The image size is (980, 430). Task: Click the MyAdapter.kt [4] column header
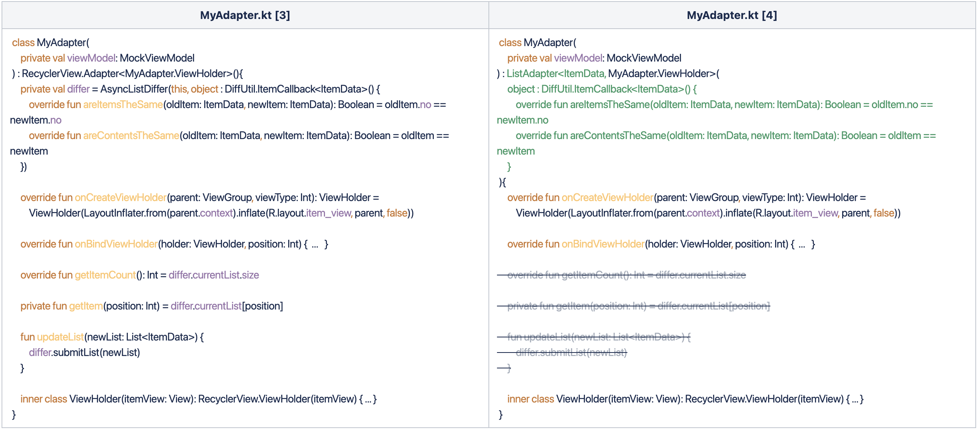(732, 15)
